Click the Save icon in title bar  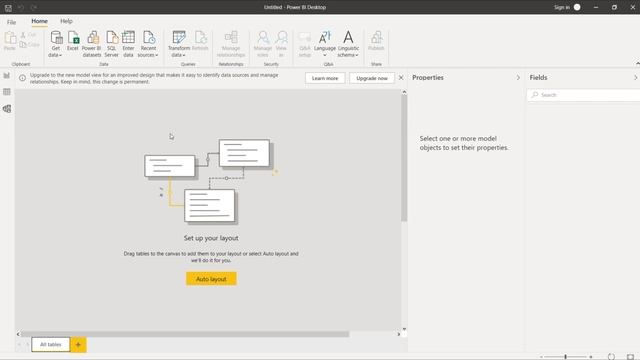pos(8,7)
